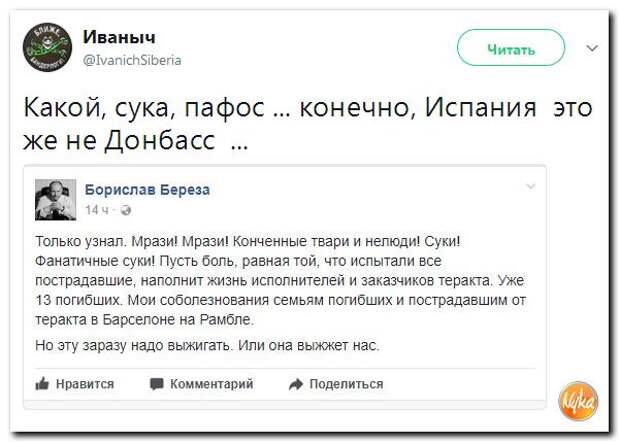Like the post via Нравится label
This screenshot has width=620, height=443.
pos(85,384)
